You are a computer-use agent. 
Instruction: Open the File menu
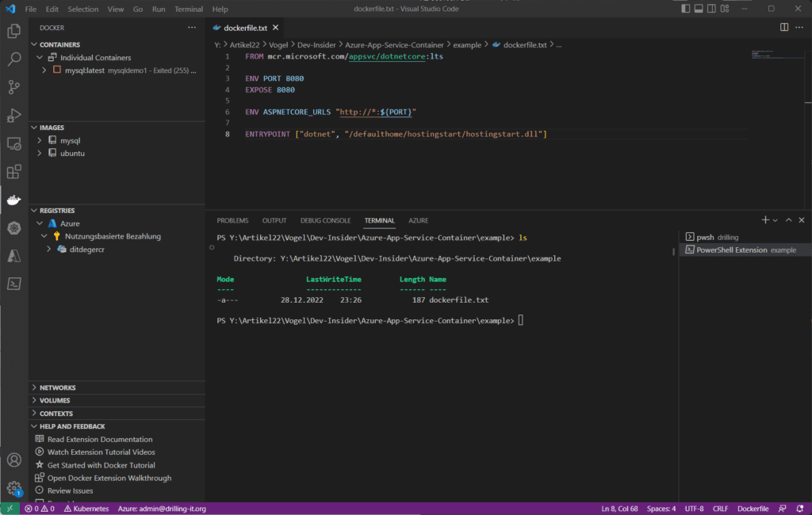31,9
